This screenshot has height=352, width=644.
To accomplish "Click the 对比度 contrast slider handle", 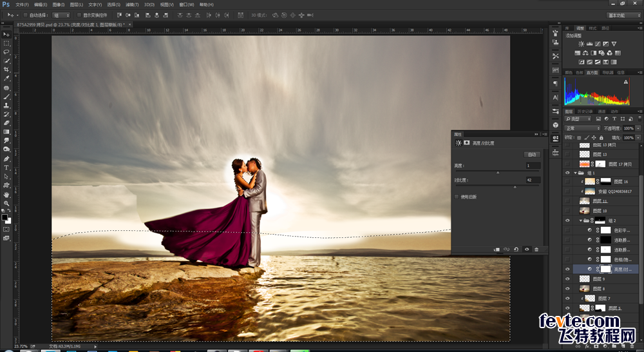I will [x=515, y=187].
